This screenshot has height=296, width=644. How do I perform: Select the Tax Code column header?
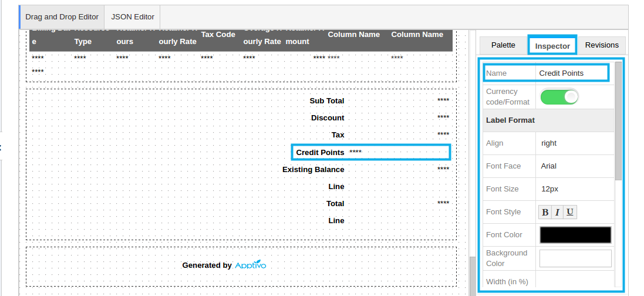(x=218, y=35)
